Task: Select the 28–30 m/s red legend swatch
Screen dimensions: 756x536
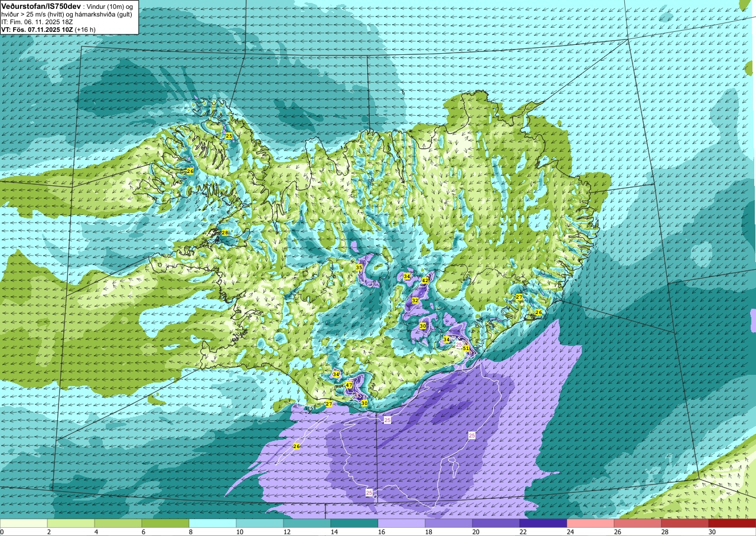Action: point(685,523)
